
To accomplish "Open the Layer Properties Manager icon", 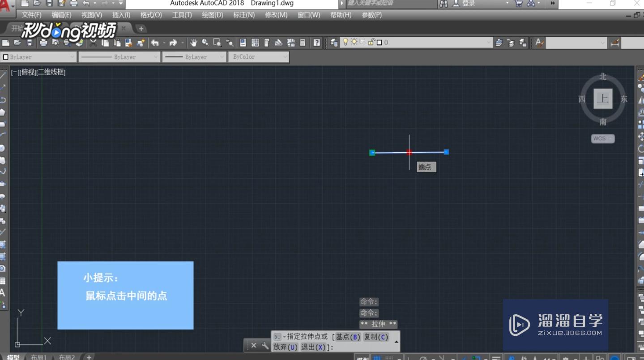I will [334, 43].
